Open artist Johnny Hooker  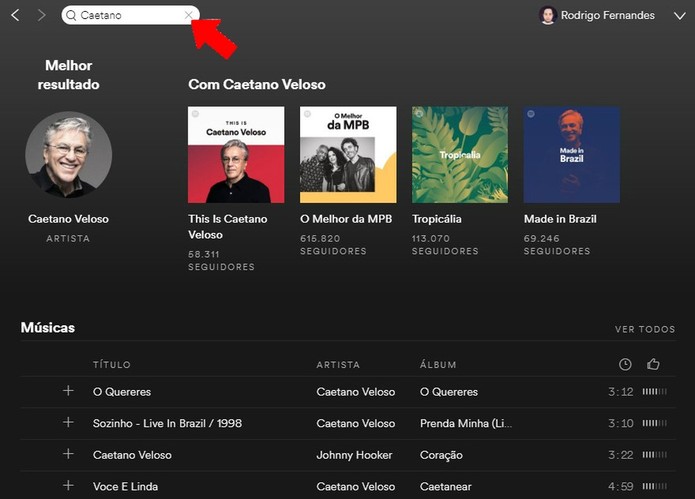pyautogui.click(x=354, y=455)
